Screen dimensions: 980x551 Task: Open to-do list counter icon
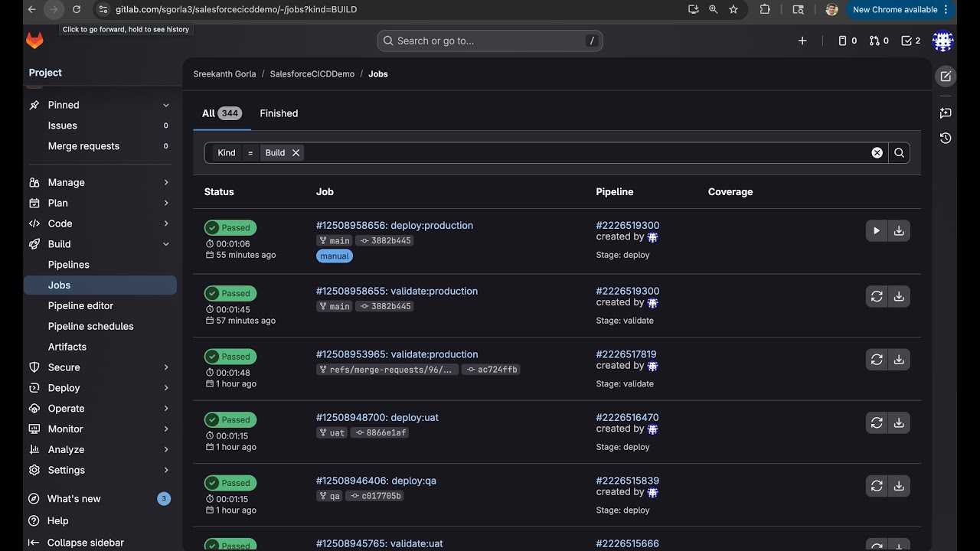[911, 41]
